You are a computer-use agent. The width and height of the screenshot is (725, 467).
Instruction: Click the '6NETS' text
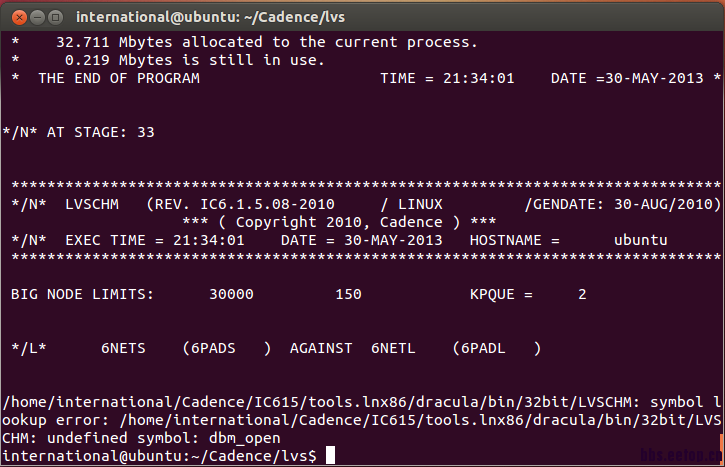(x=123, y=348)
